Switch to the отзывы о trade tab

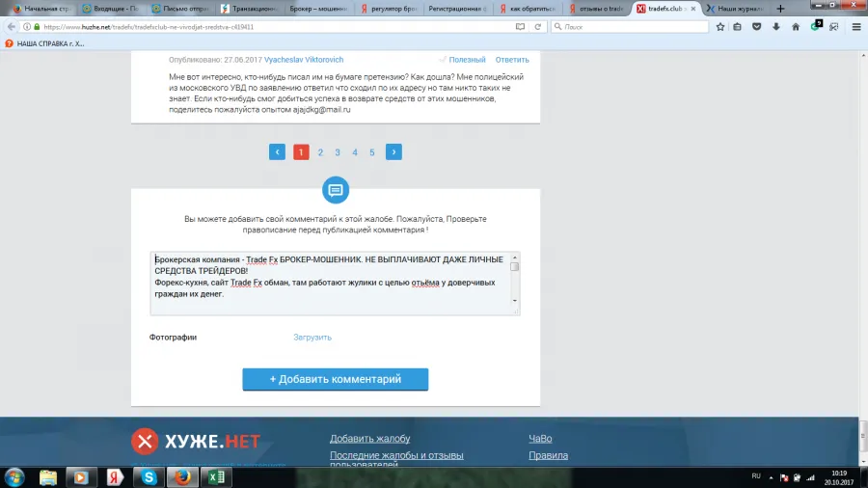pos(596,9)
